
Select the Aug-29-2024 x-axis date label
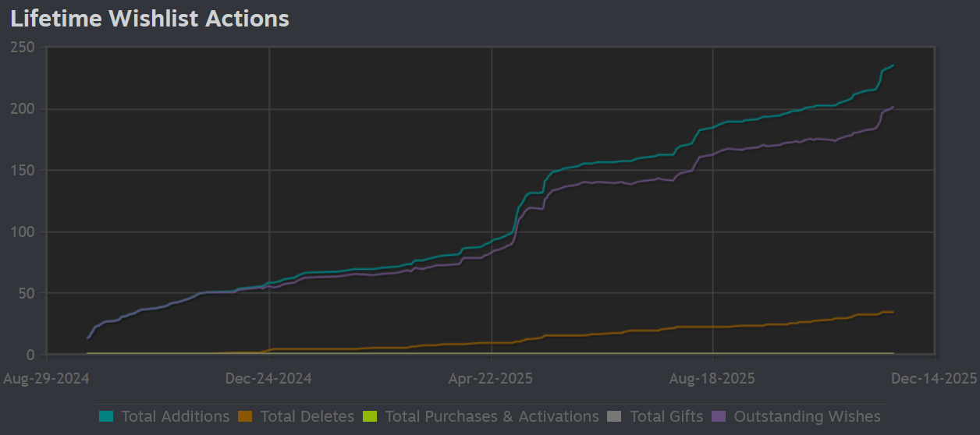pos(47,379)
